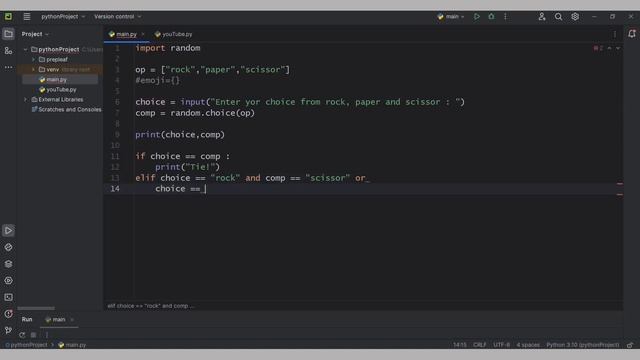This screenshot has height=360, width=640.
Task: Open the Structure tool window icon
Action: tap(8, 51)
